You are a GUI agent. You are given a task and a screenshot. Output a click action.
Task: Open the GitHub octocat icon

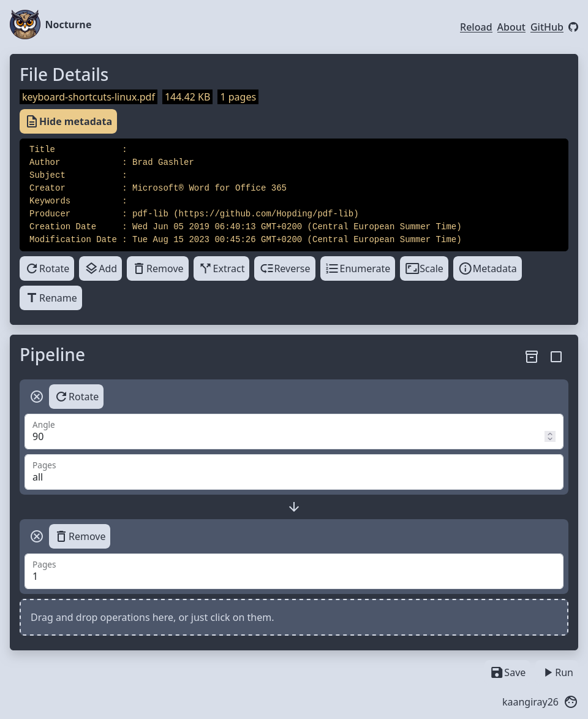point(573,27)
